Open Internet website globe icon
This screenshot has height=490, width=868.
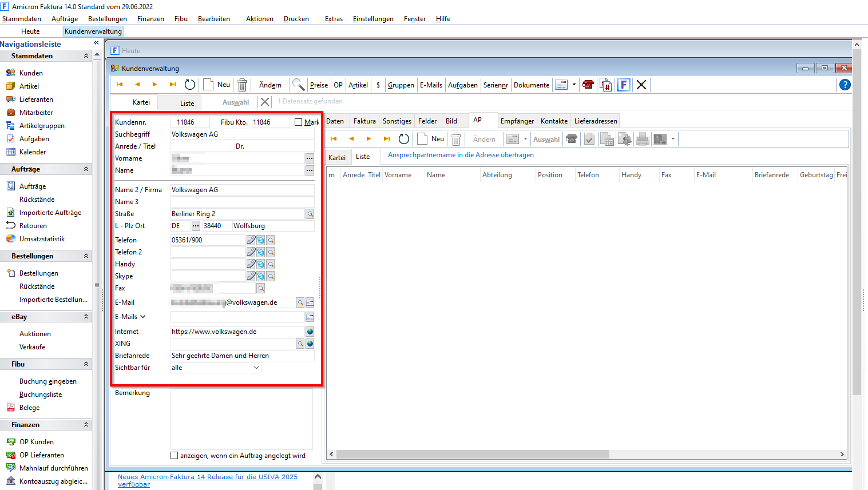[x=310, y=332]
